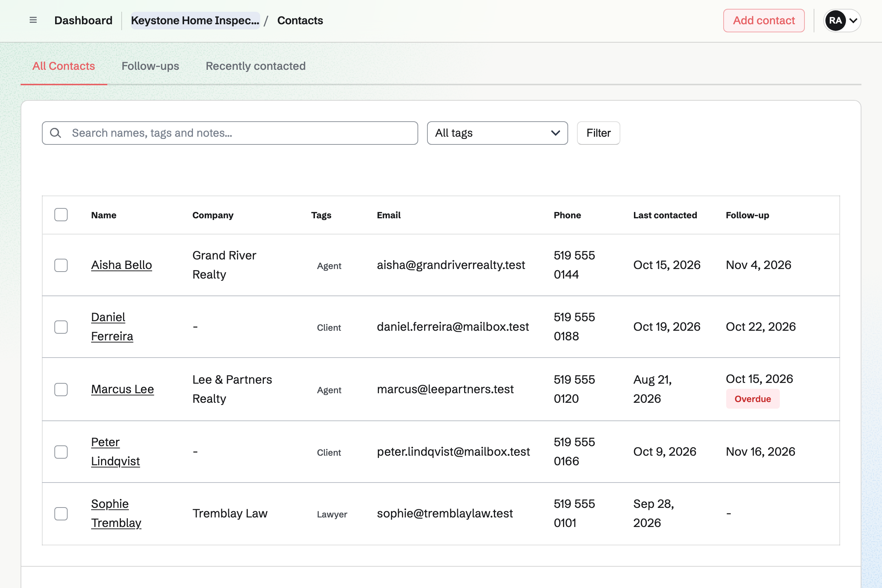Click the search magnifier icon
Viewport: 882px width, 588px height.
click(x=55, y=133)
